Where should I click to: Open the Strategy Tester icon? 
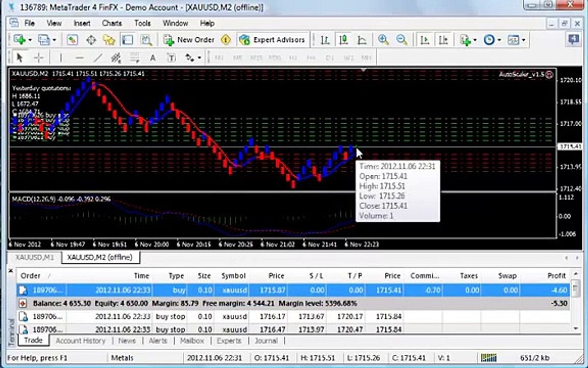click(146, 39)
